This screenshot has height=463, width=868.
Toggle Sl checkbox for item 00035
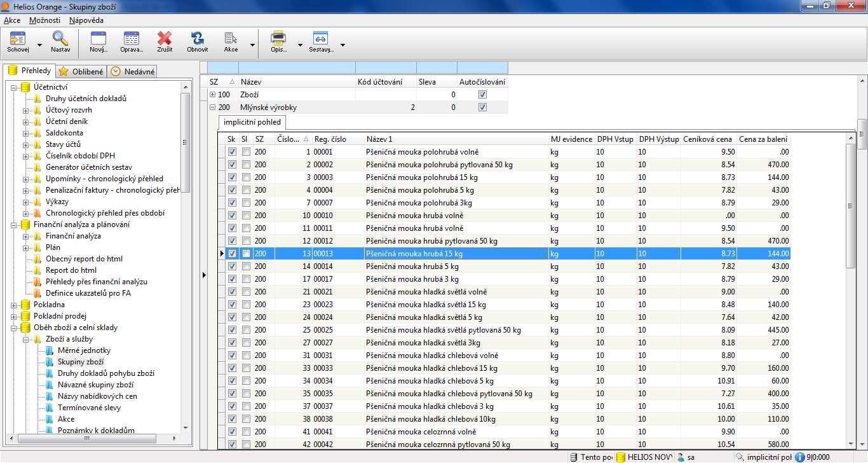click(x=246, y=394)
